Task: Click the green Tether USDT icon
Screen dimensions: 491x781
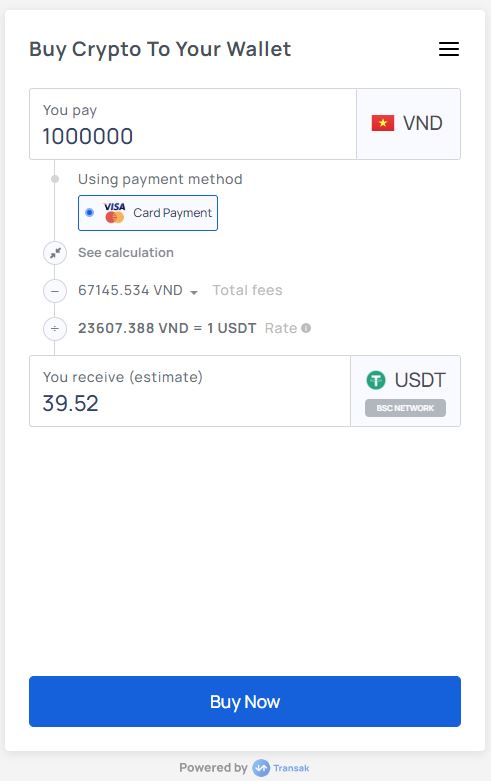Action: (x=376, y=380)
